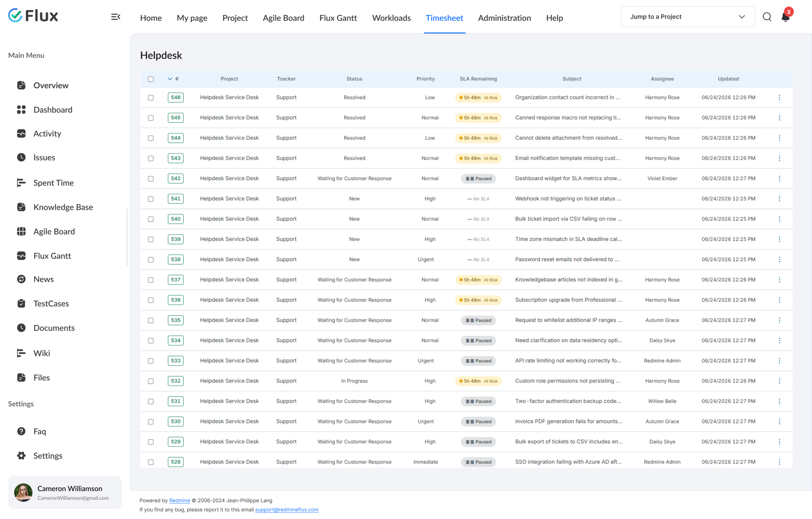Collapse the sidebar with the hamburger icon
Viewport: 812px width, 519px height.
(x=116, y=17)
